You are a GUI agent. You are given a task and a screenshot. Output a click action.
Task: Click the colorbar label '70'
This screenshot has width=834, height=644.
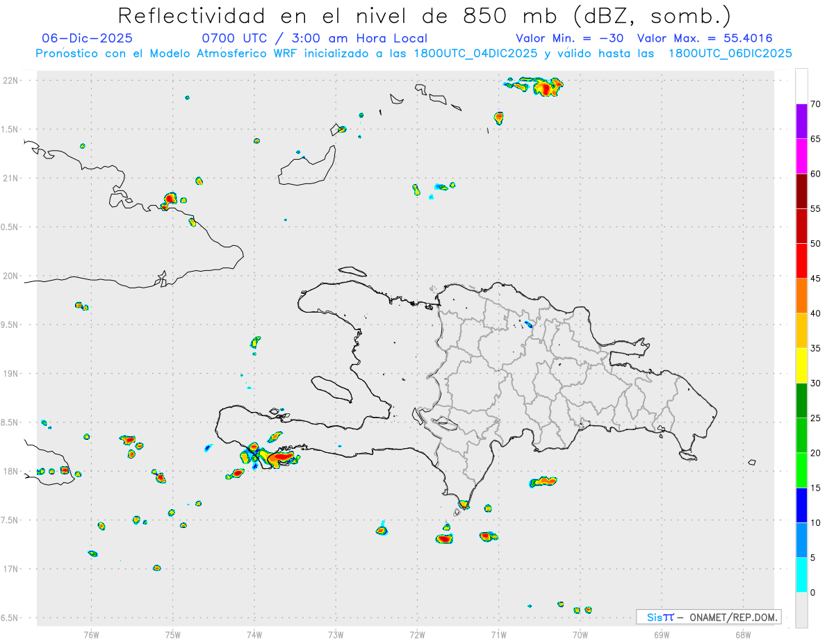click(x=815, y=104)
